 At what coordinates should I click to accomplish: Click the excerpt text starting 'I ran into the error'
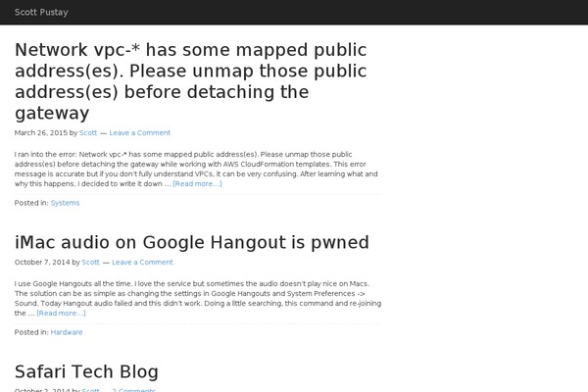tap(196, 169)
